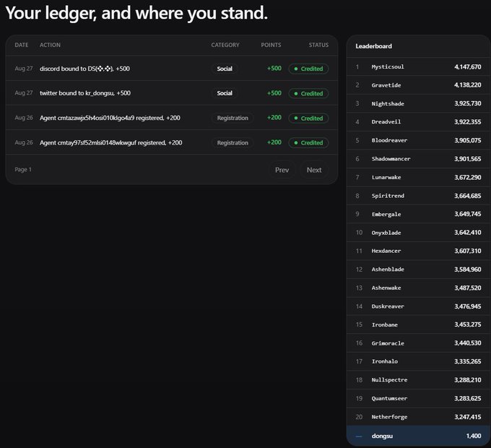The image size is (491, 448).
Task: Select Nullspectre in the leaderboard
Action: point(389,380)
